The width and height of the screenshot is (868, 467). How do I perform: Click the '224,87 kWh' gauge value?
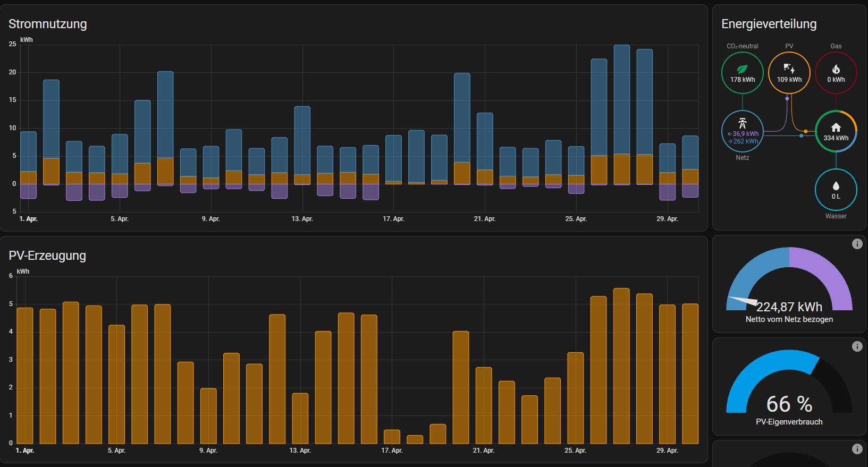(789, 307)
